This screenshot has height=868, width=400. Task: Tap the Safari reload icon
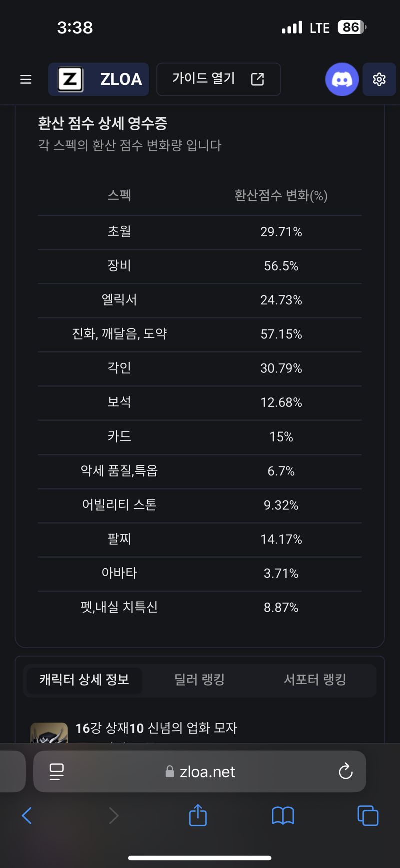pos(345,771)
